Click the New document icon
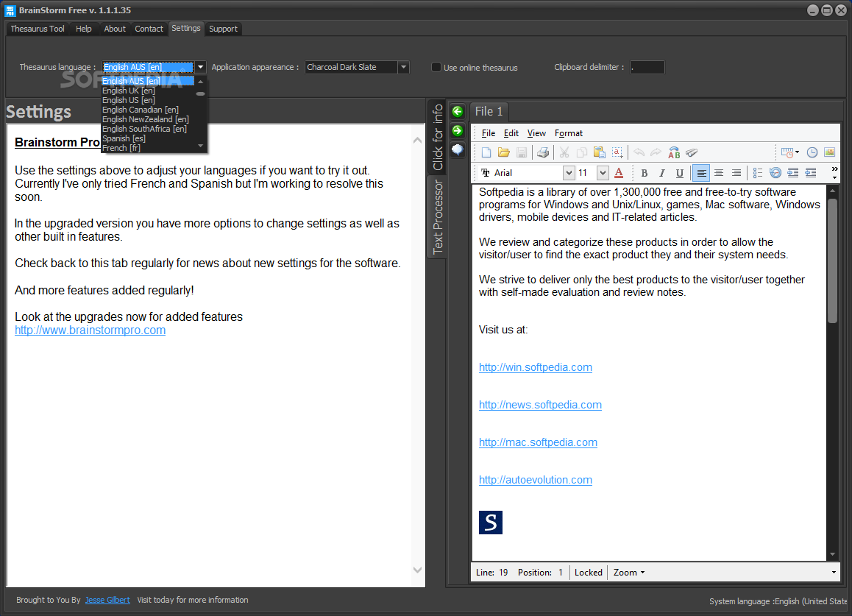 486,153
